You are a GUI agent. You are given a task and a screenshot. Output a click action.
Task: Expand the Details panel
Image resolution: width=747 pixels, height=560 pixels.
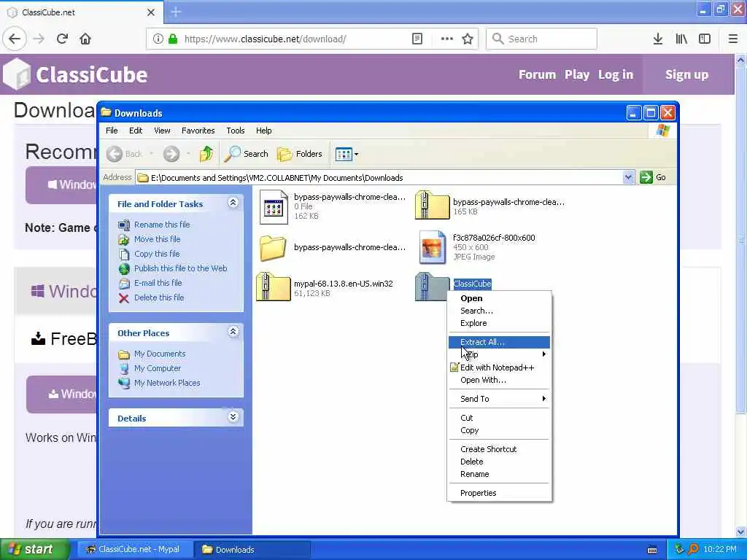click(x=233, y=417)
